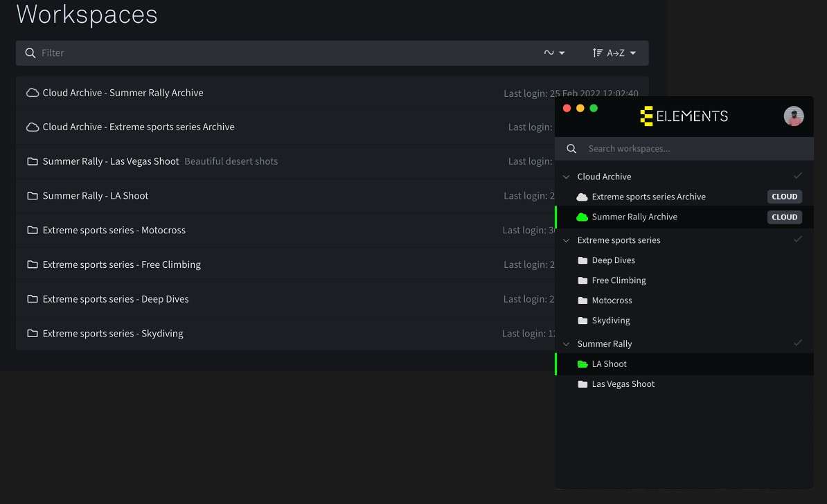Collapse the Summer Rally group chevron

pos(566,344)
